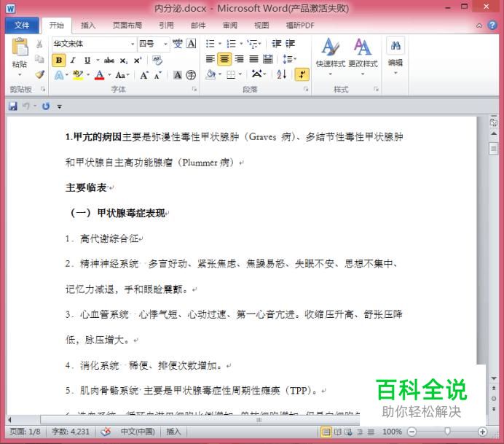Open the font color dropdown arrow

[109, 75]
